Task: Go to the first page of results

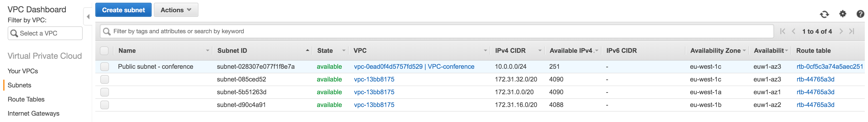Action: [783, 31]
